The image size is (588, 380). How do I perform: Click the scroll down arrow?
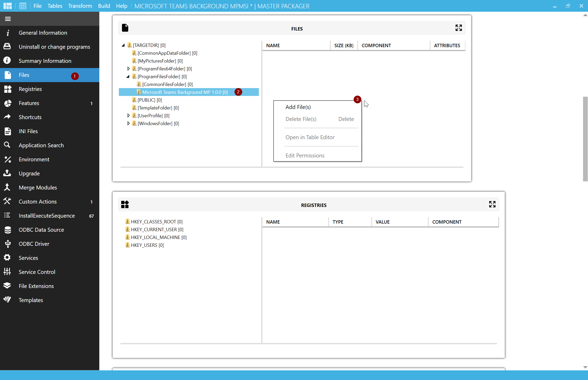click(x=585, y=367)
